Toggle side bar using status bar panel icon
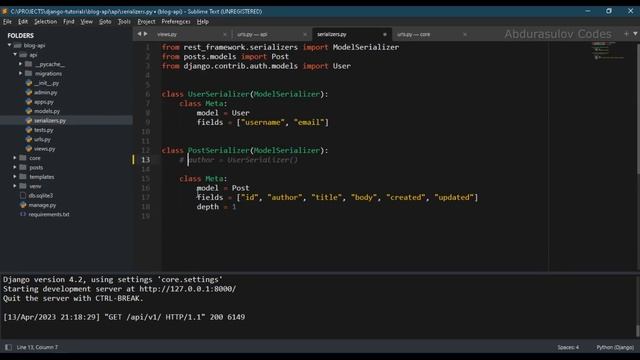 (x=8, y=347)
